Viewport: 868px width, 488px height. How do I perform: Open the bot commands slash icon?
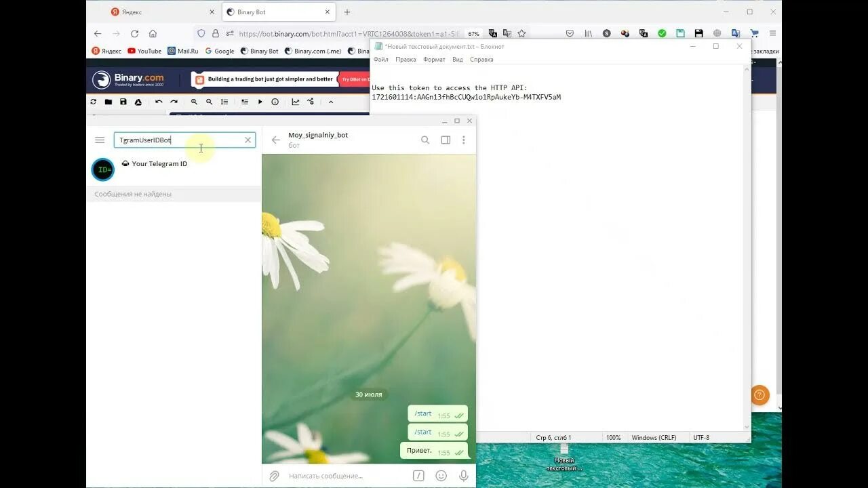(418, 476)
